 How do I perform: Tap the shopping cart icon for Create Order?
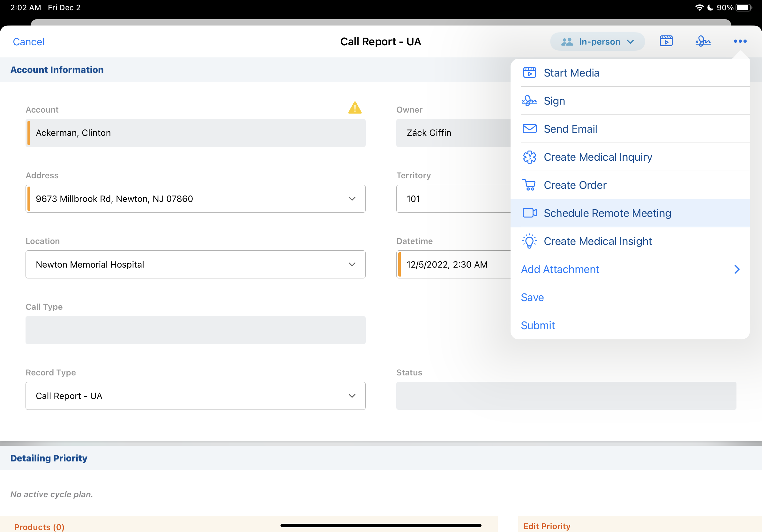click(x=529, y=185)
